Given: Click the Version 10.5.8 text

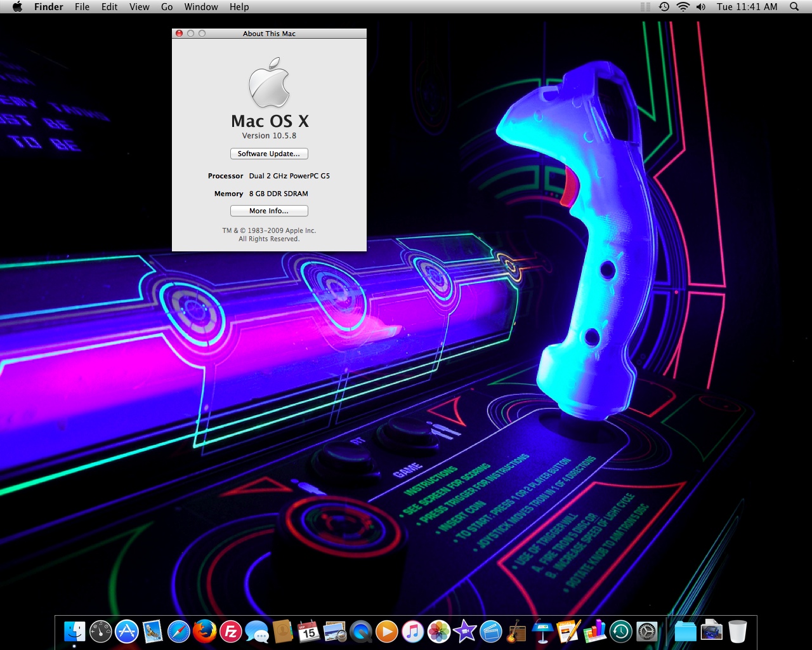Looking at the screenshot, I should (x=269, y=136).
